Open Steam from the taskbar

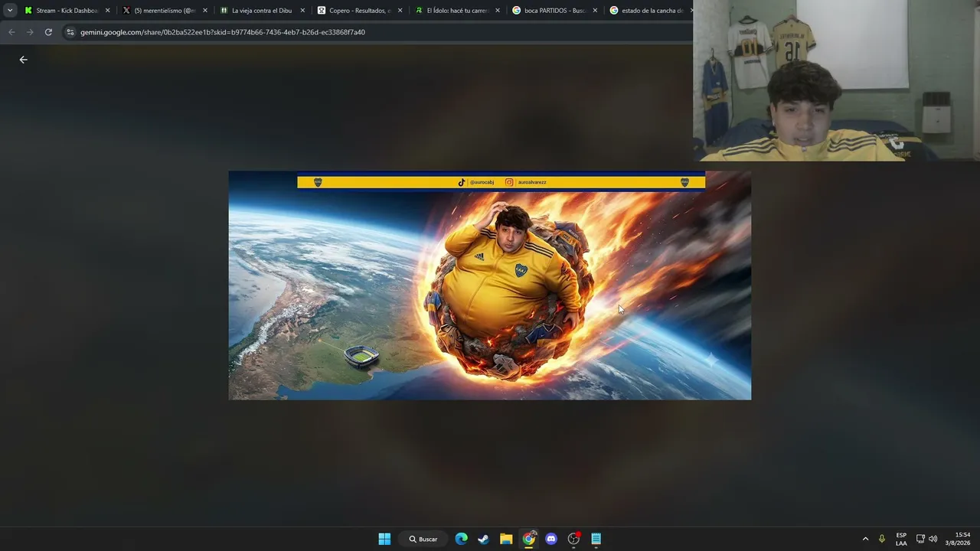(x=483, y=539)
